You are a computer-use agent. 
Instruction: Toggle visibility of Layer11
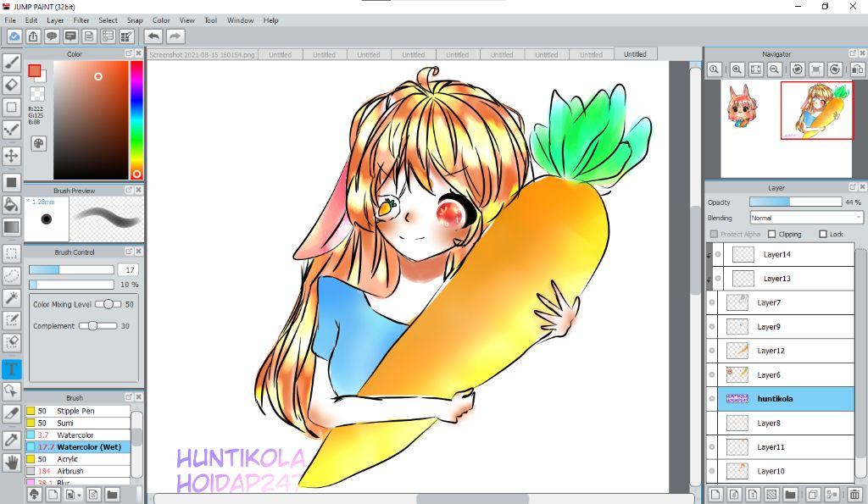(712, 447)
